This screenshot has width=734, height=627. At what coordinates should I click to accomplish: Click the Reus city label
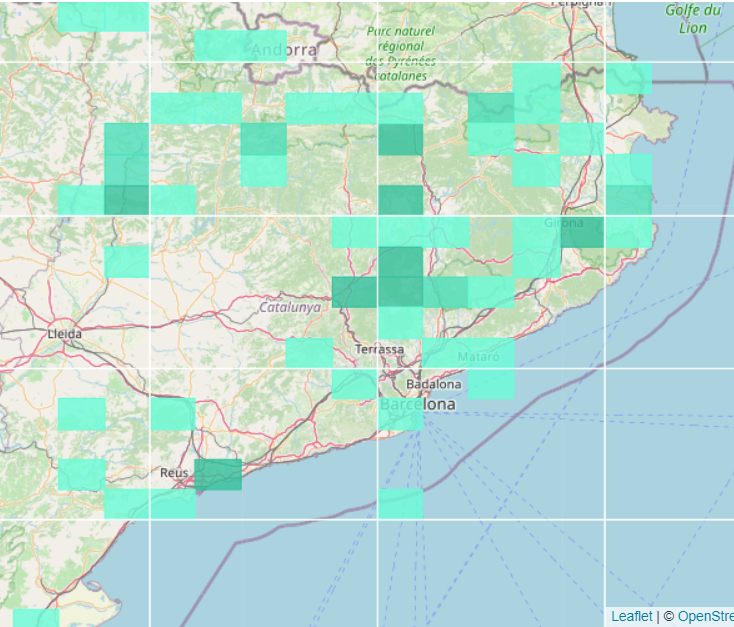click(x=174, y=473)
